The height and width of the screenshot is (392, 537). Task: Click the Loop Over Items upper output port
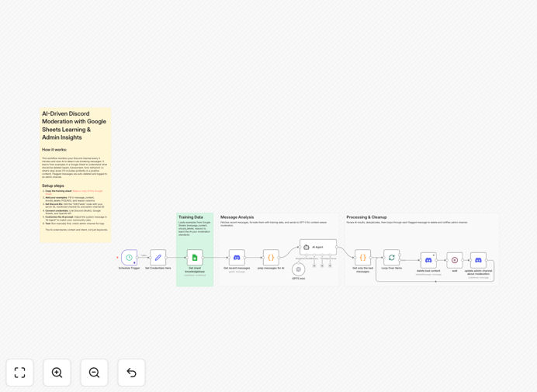point(400,255)
